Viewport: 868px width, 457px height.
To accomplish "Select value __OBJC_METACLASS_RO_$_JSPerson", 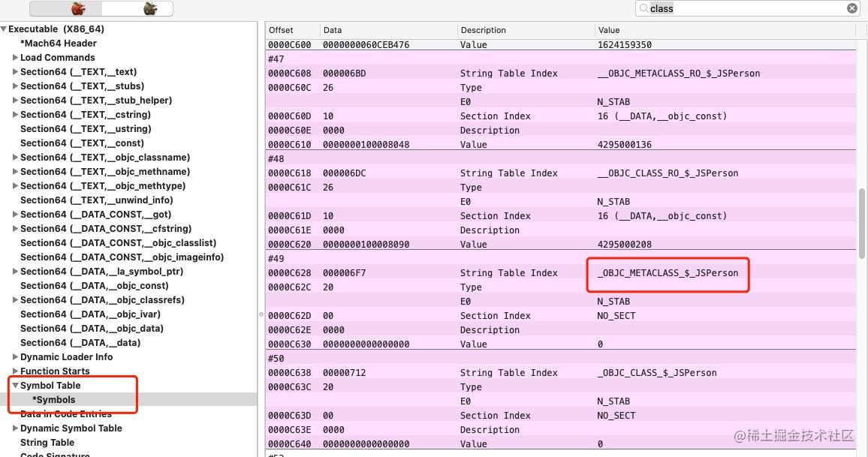I will [x=679, y=73].
